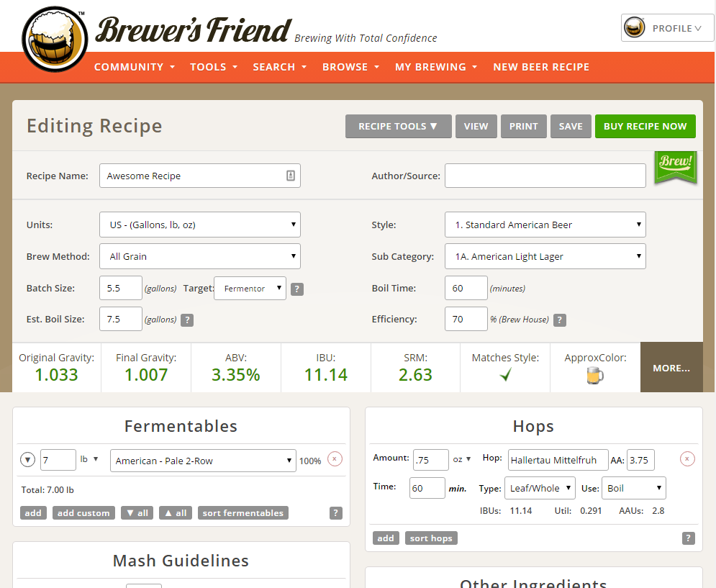Open the Fermentables help question mark

[335, 513]
